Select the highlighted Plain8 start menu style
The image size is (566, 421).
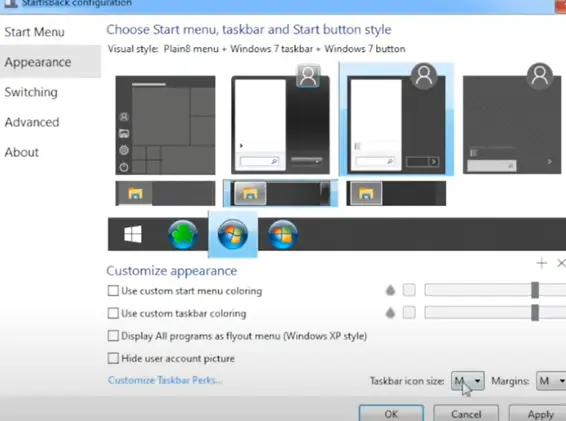click(x=396, y=119)
